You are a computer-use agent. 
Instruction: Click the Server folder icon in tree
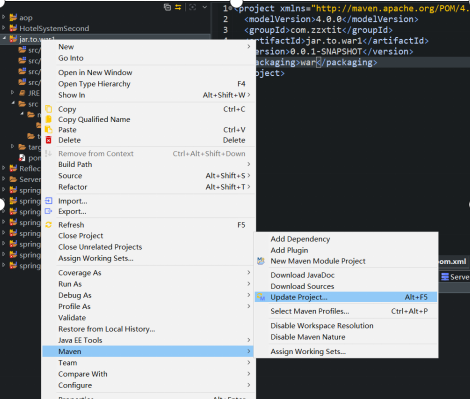13,179
